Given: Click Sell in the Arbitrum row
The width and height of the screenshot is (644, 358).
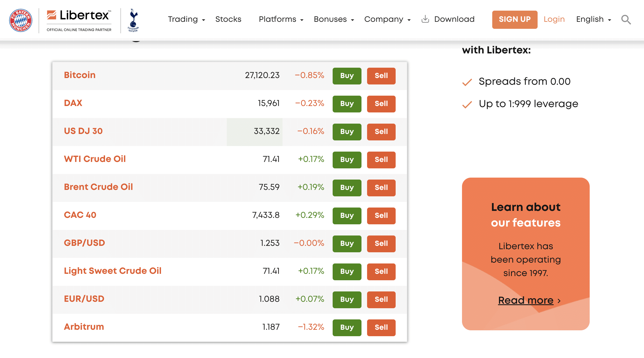Looking at the screenshot, I should pos(381,328).
